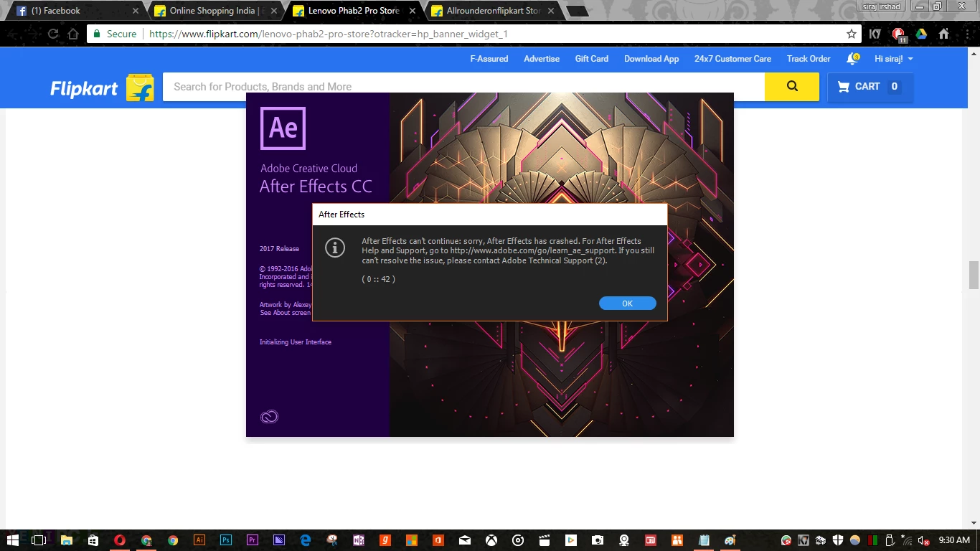The width and height of the screenshot is (980, 551).
Task: Open Movies & TV clapperboard icon
Action: [545, 540]
